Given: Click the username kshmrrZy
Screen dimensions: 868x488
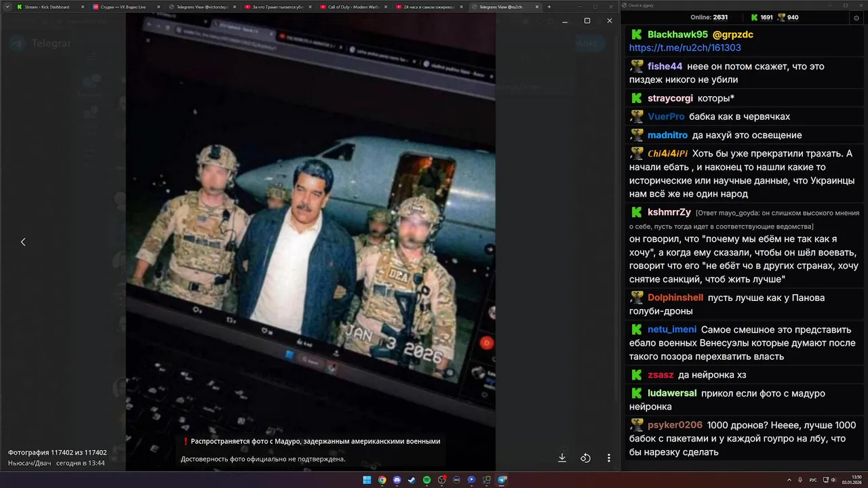Looking at the screenshot, I should [x=669, y=212].
